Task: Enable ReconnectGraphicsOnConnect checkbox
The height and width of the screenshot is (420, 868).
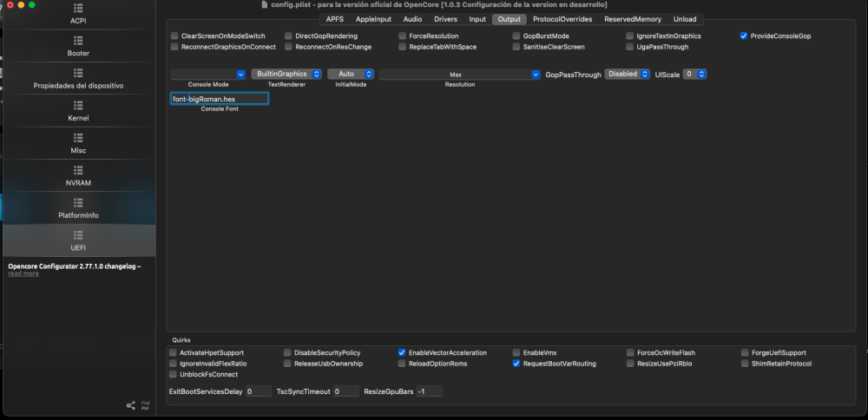Action: 174,47
